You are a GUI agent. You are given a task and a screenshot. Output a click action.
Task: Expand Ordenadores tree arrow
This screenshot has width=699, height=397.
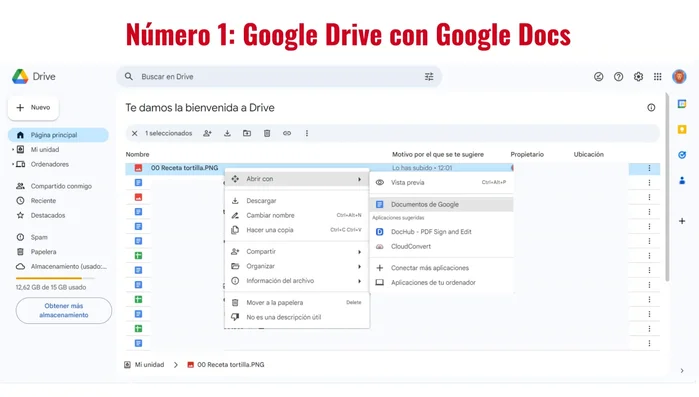[x=12, y=164]
